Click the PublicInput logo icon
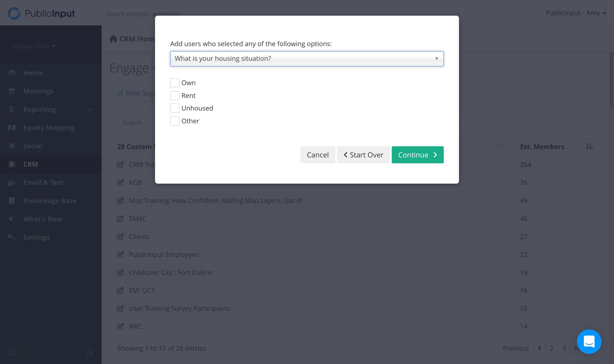614x364 pixels. point(14,13)
